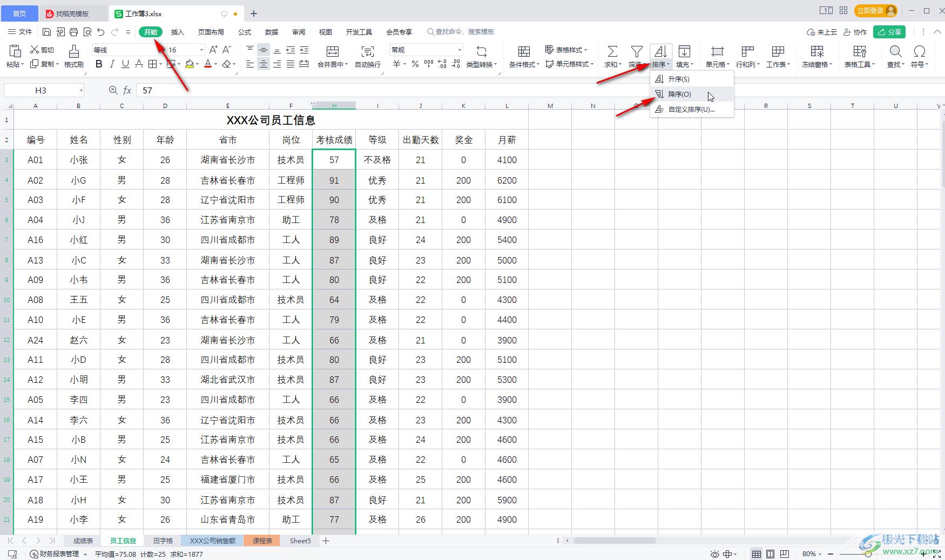945x560 pixels.
Task: Open the 找稻壳模板 document tab
Action: pyautogui.click(x=73, y=14)
